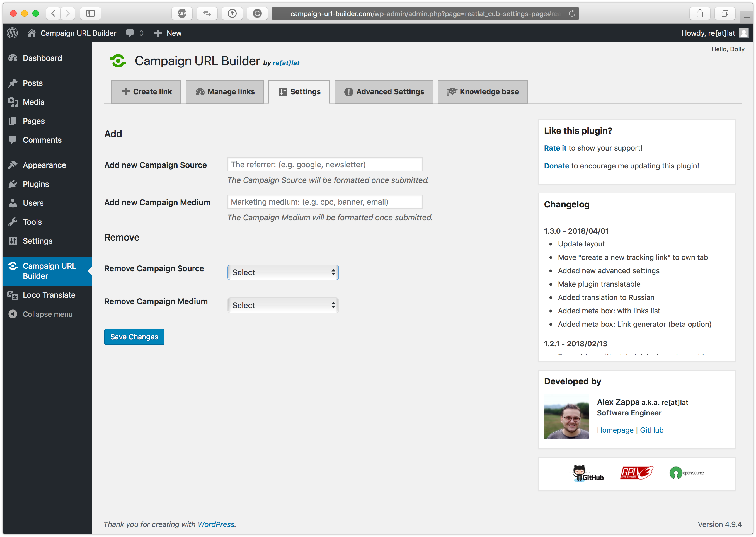Select the Settings tab
This screenshot has width=756, height=537.
click(x=299, y=92)
